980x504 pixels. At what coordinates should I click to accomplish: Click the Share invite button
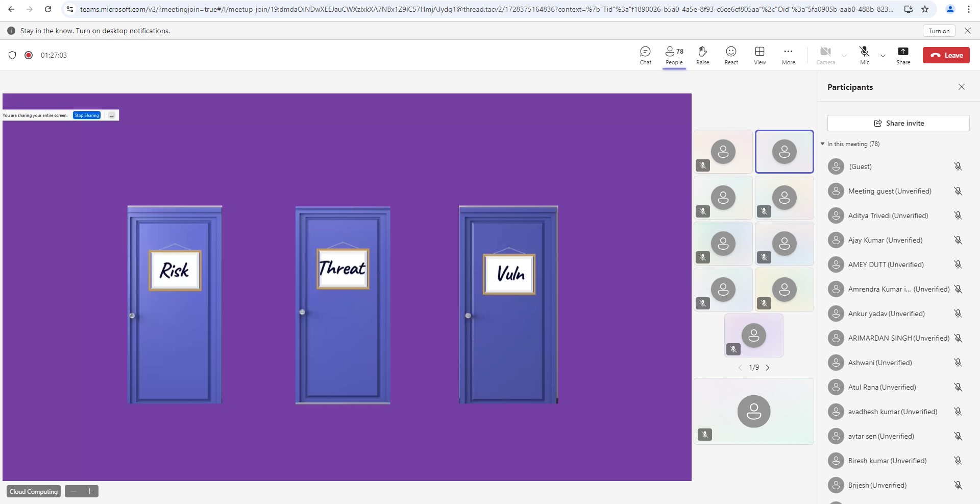click(898, 123)
